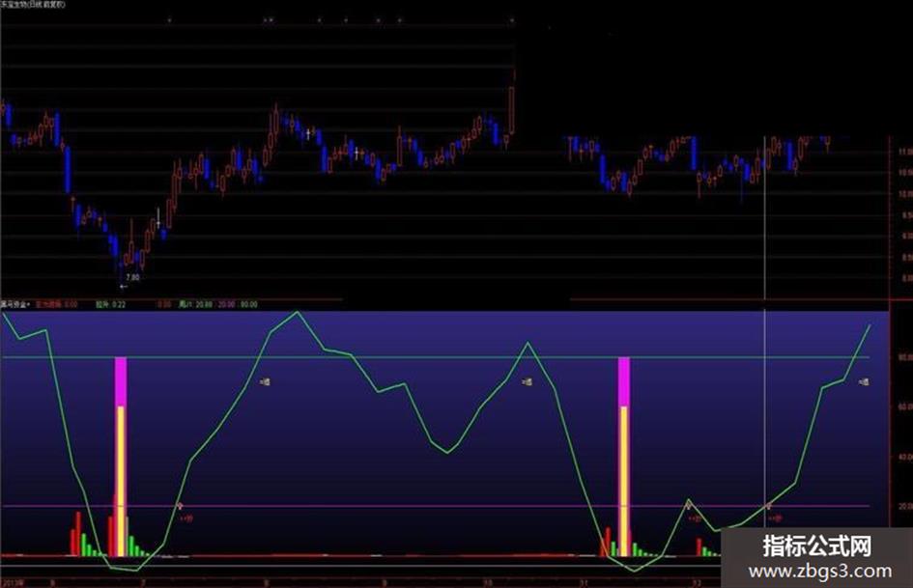Click the signal marker near the middle green-line peak

pyautogui.click(x=527, y=382)
